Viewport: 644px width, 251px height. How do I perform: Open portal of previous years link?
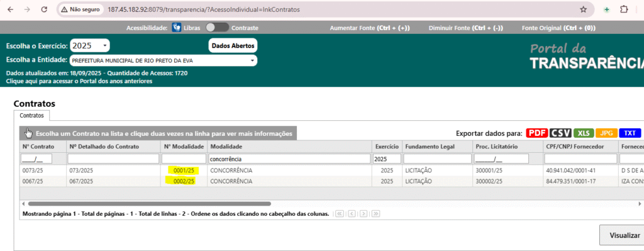(79, 81)
